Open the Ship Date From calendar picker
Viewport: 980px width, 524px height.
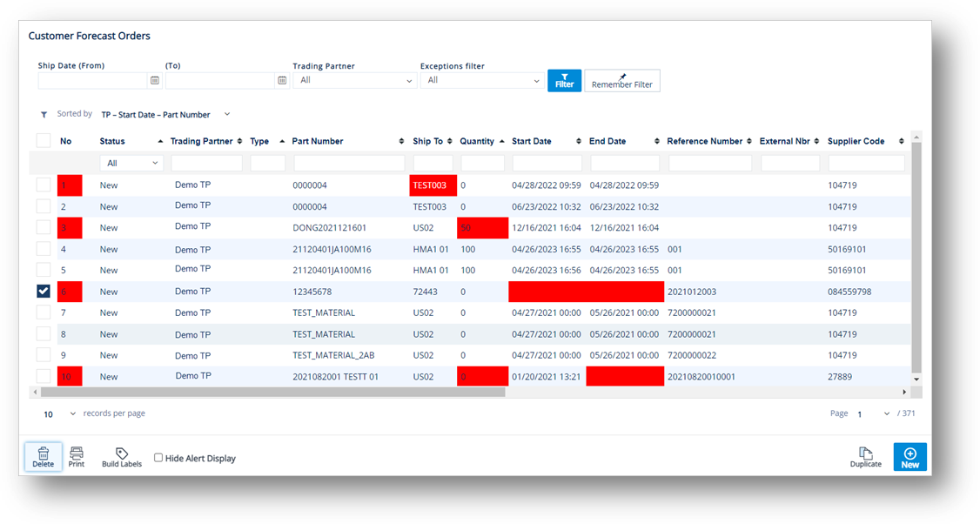tap(155, 81)
